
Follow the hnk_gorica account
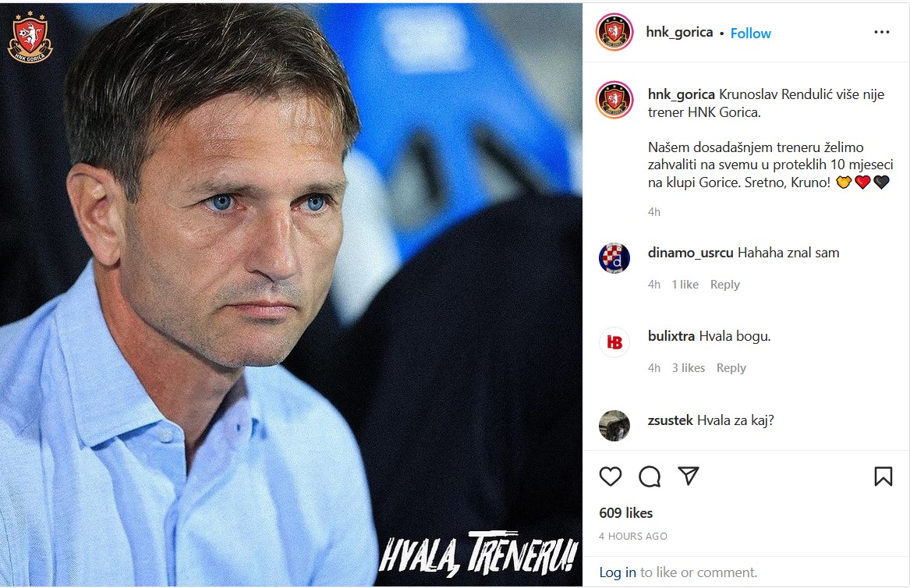[750, 34]
